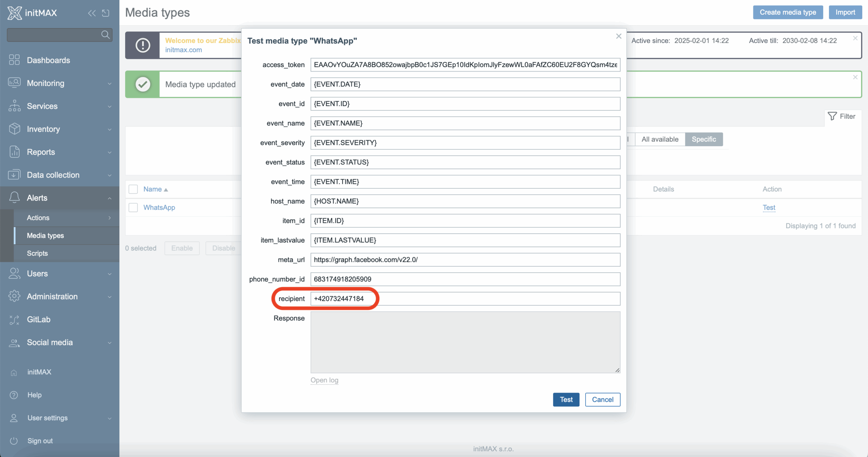Image resolution: width=868 pixels, height=457 pixels.
Task: Toggle the sidebar auto-hide icon
Action: click(106, 13)
